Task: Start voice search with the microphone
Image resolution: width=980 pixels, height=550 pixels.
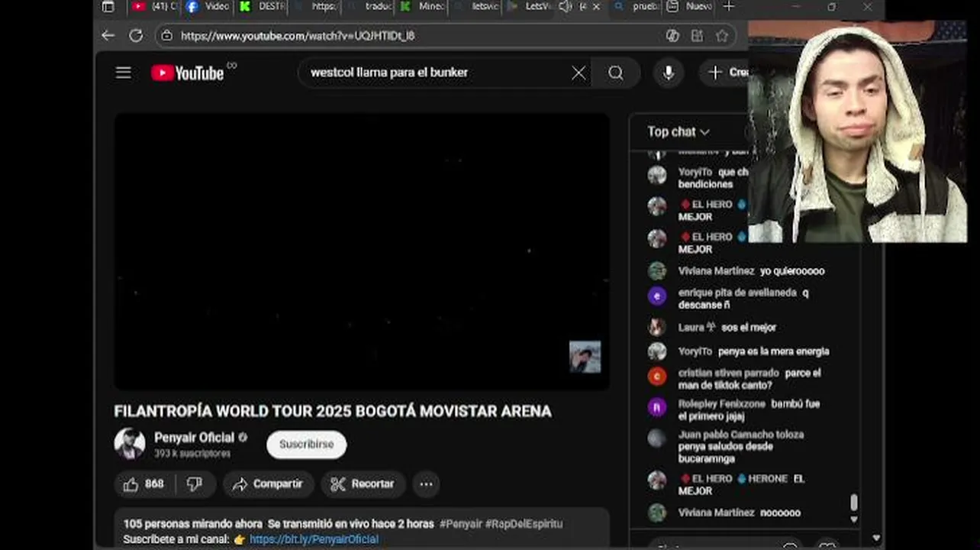Action: click(x=669, y=73)
